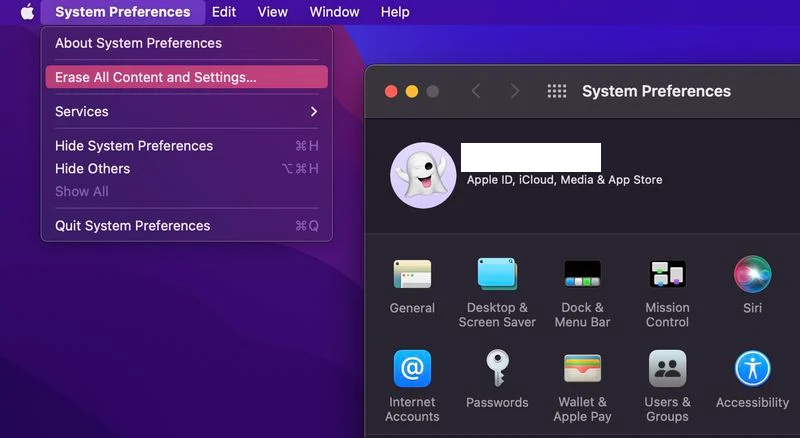Select Erase All Content and Settings
Screen dimensions: 800x438
point(187,77)
